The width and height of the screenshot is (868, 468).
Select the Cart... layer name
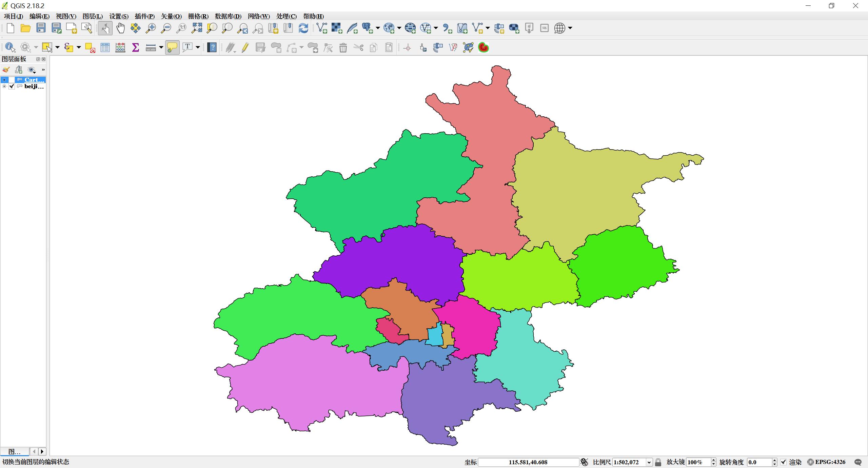pos(34,80)
